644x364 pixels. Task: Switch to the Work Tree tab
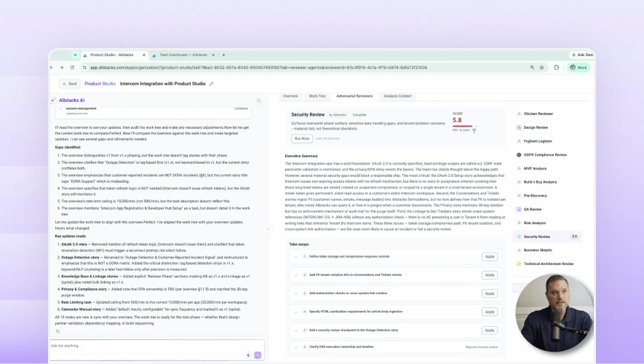(317, 96)
